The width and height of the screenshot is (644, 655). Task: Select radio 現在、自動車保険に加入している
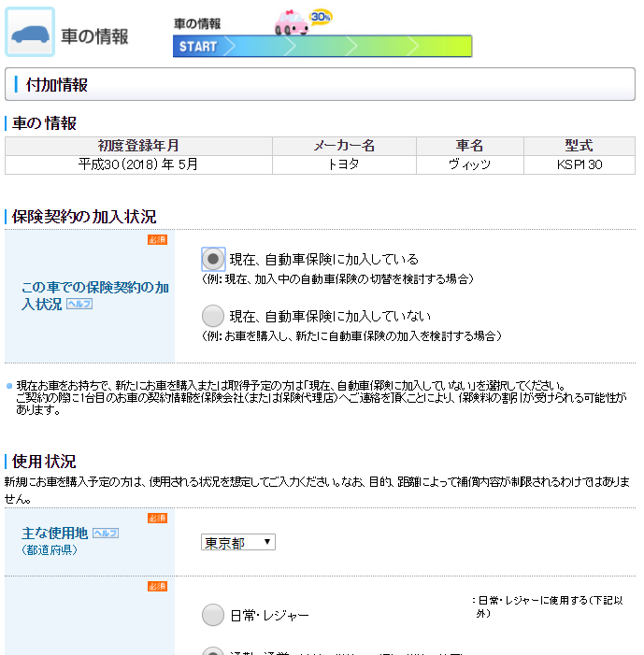click(213, 259)
